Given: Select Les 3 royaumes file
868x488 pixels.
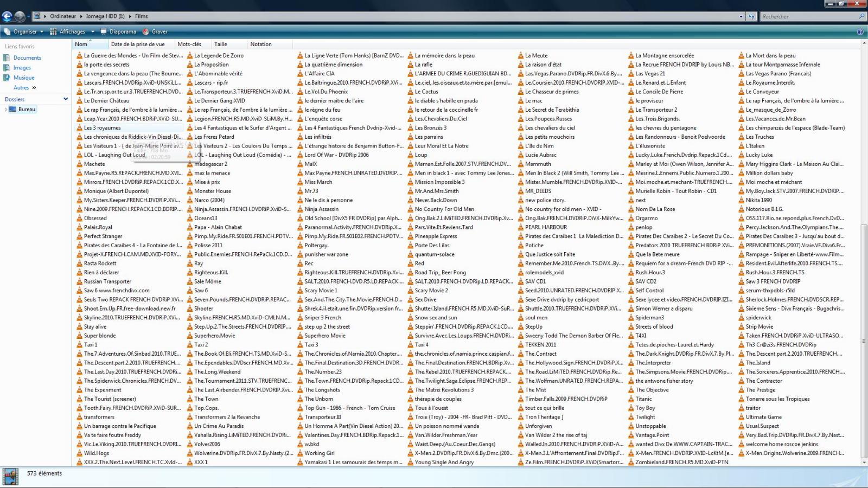Looking at the screenshot, I should pyautogui.click(x=103, y=128).
